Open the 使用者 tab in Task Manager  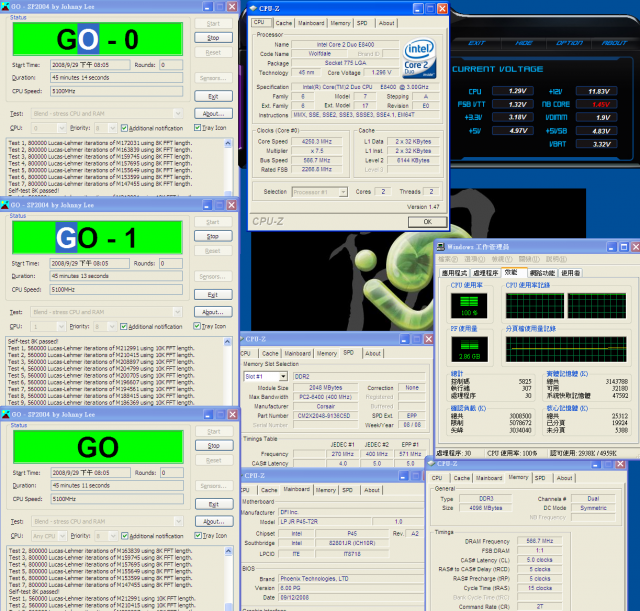click(571, 273)
